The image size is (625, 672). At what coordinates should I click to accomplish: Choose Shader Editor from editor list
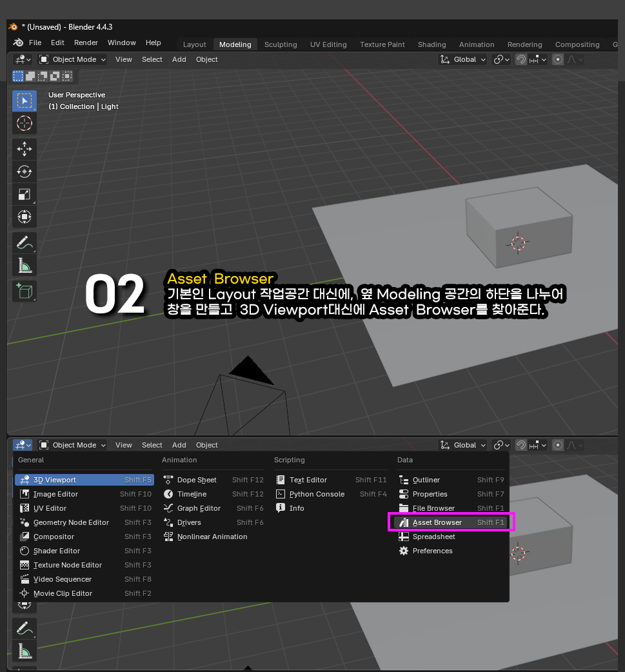click(x=84, y=551)
